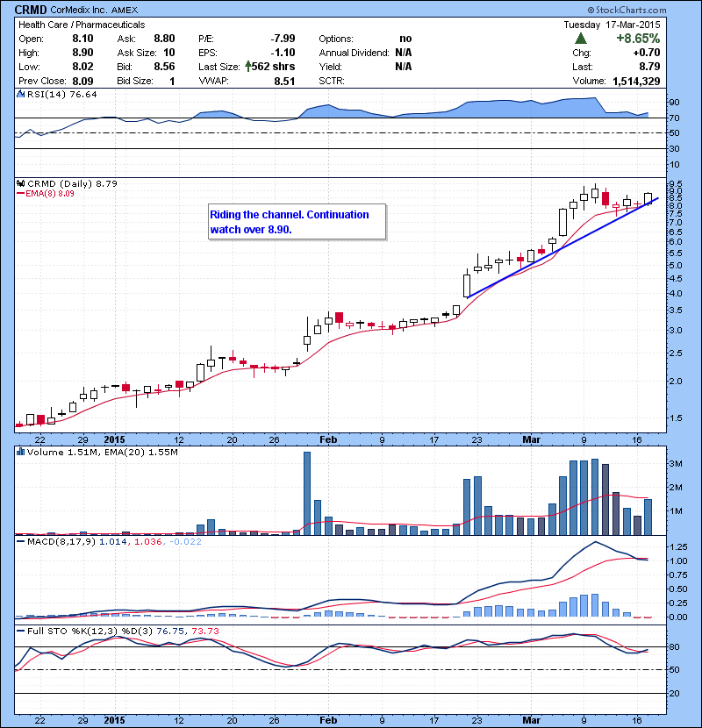Click the Chg value +0.70
The width and height of the screenshot is (702, 728).
click(x=646, y=53)
